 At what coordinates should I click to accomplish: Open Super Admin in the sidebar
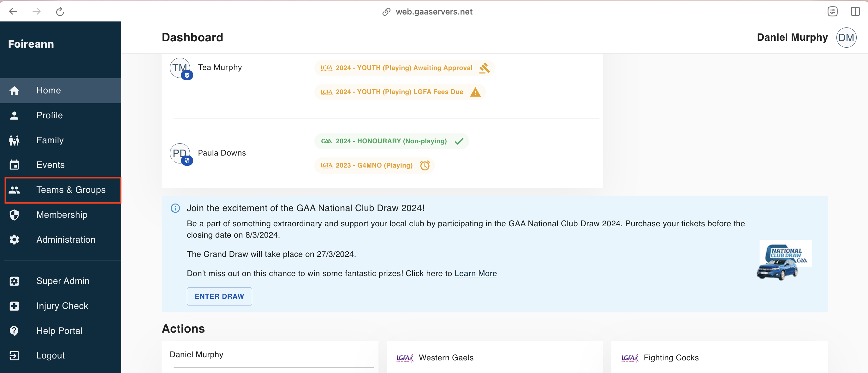pos(61,281)
